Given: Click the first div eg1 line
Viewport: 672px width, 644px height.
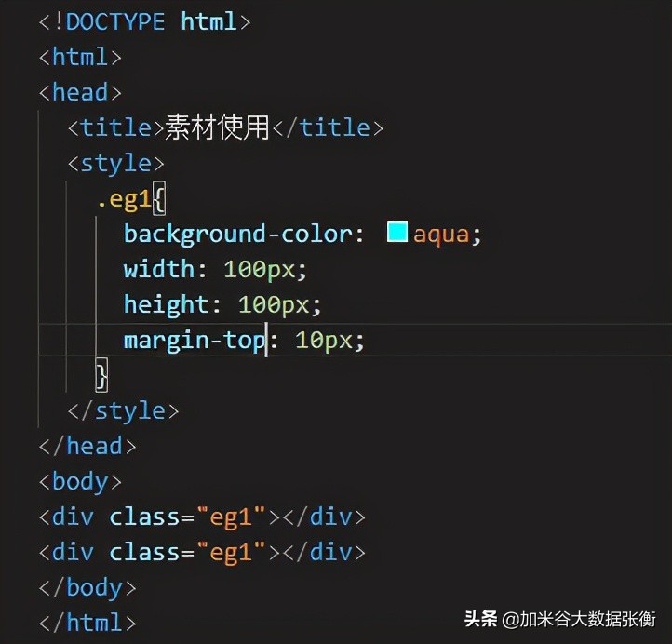Looking at the screenshot, I should coord(202,517).
